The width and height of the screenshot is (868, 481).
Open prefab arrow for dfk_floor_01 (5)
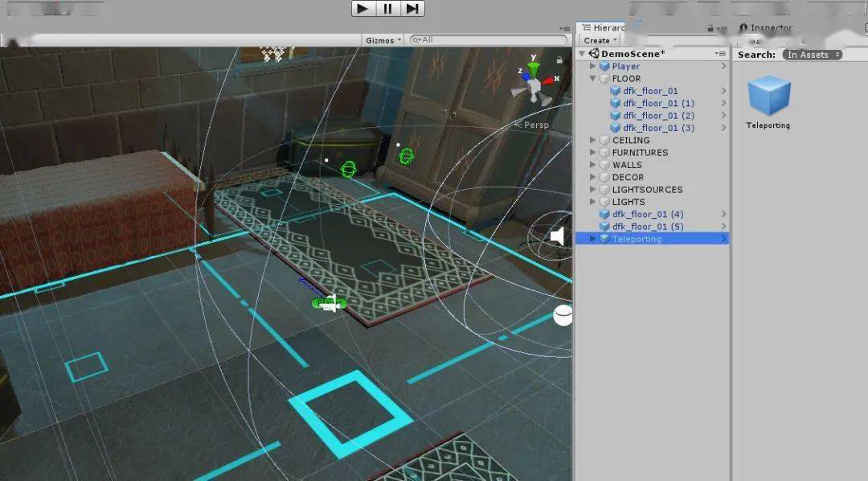point(723,226)
